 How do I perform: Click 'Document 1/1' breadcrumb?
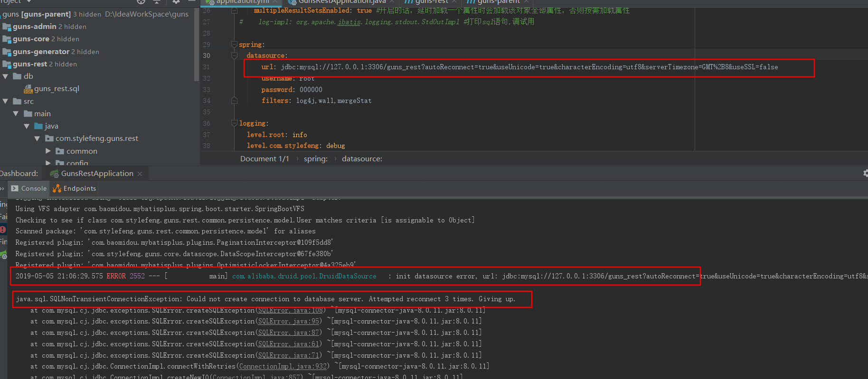click(264, 159)
